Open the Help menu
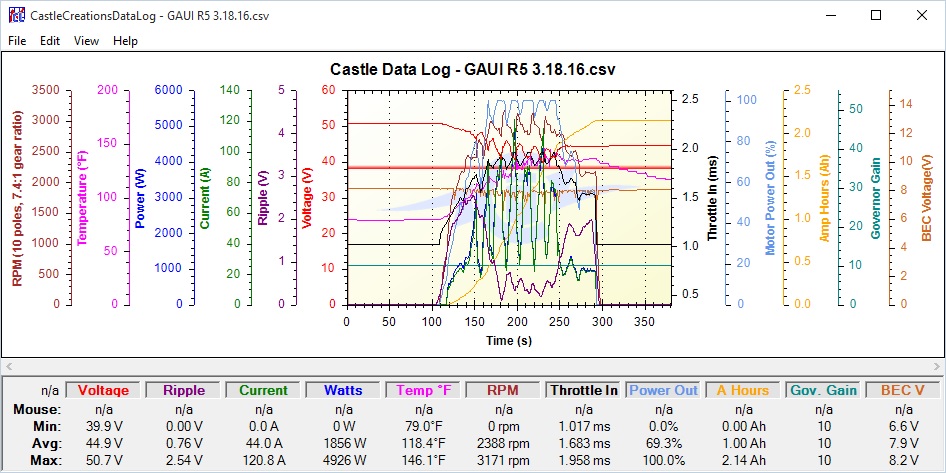The image size is (946, 473). tap(125, 41)
